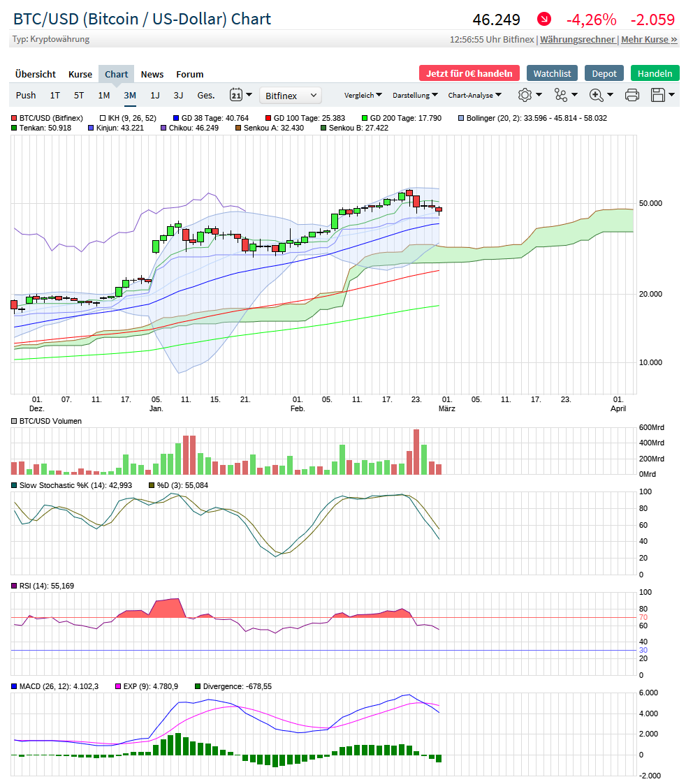Screen dimensions: 686x784
Task: Click the GD 100 Tage: 25.383 legend
Action: [x=305, y=119]
